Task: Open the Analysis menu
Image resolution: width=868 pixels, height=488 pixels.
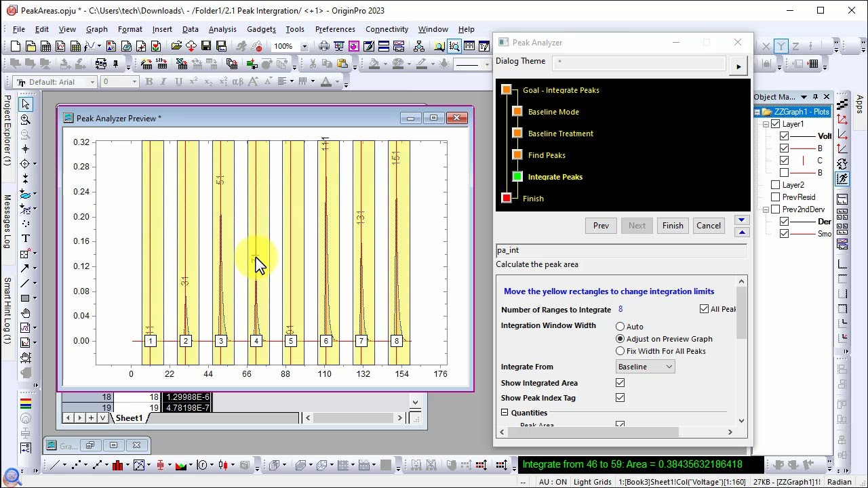Action: pyautogui.click(x=222, y=29)
